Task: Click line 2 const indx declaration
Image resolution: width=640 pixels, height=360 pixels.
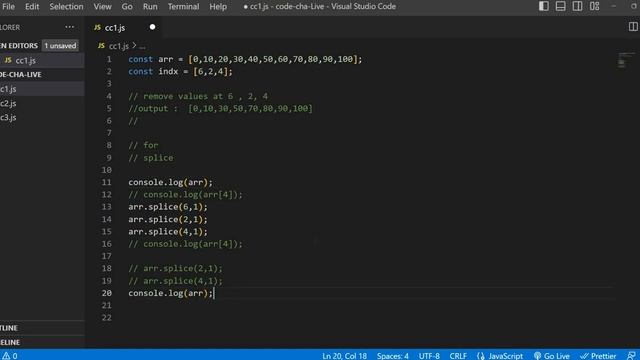Action: pyautogui.click(x=180, y=71)
